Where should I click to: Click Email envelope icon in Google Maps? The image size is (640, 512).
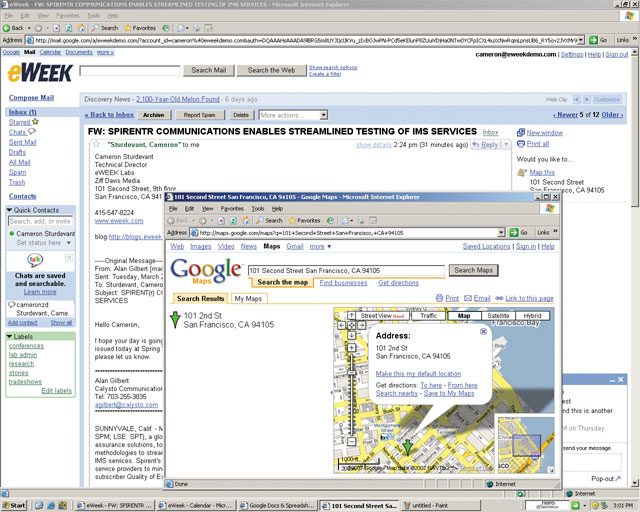click(x=468, y=298)
